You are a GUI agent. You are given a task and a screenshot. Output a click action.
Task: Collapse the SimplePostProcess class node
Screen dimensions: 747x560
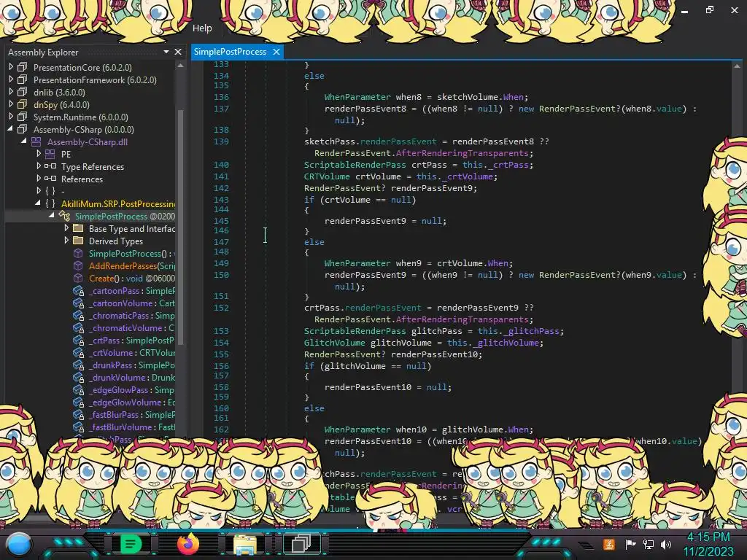(52, 216)
